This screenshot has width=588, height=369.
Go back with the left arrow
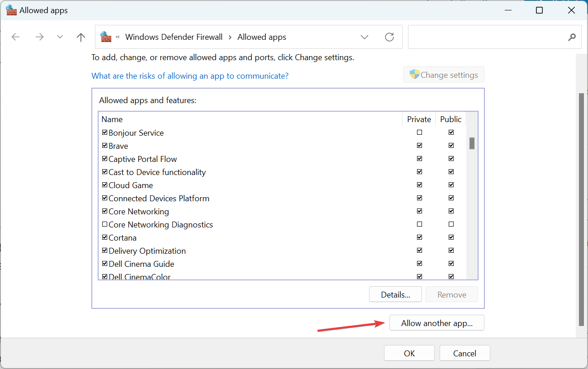[16, 37]
